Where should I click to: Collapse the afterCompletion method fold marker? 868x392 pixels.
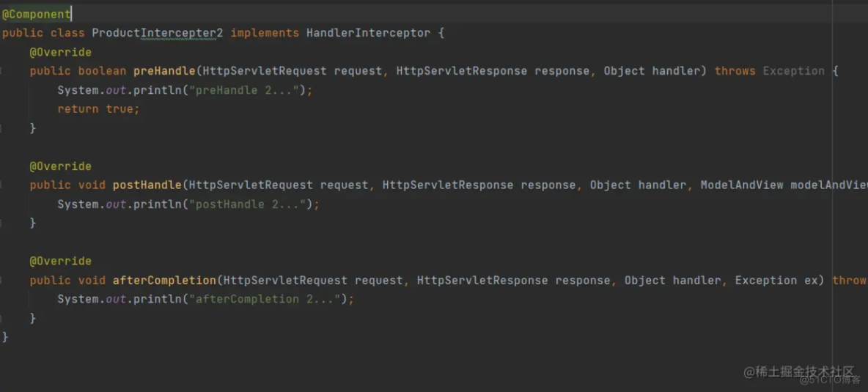tap(2, 281)
